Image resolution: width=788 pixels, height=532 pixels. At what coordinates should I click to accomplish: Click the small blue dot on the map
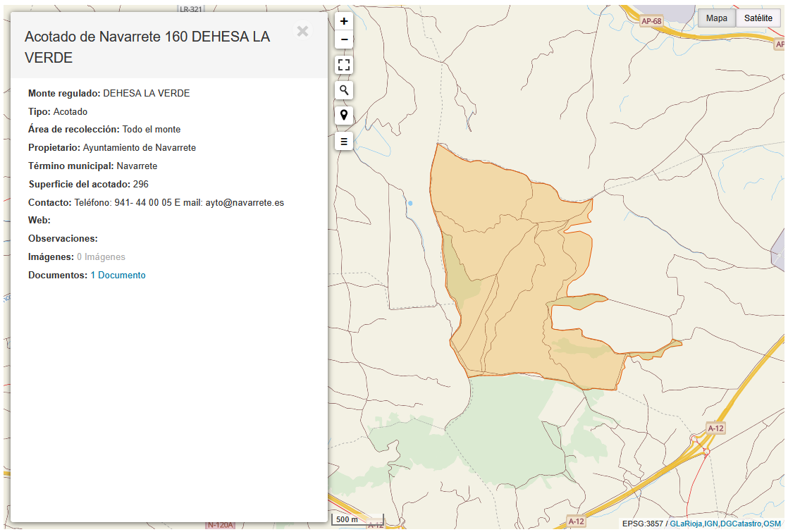pyautogui.click(x=410, y=203)
